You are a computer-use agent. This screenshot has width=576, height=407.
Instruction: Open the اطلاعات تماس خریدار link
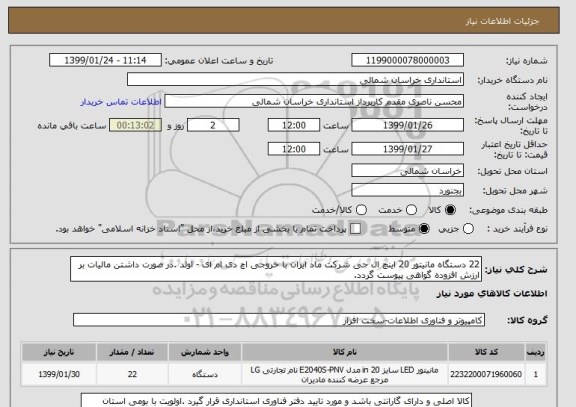pos(121,102)
